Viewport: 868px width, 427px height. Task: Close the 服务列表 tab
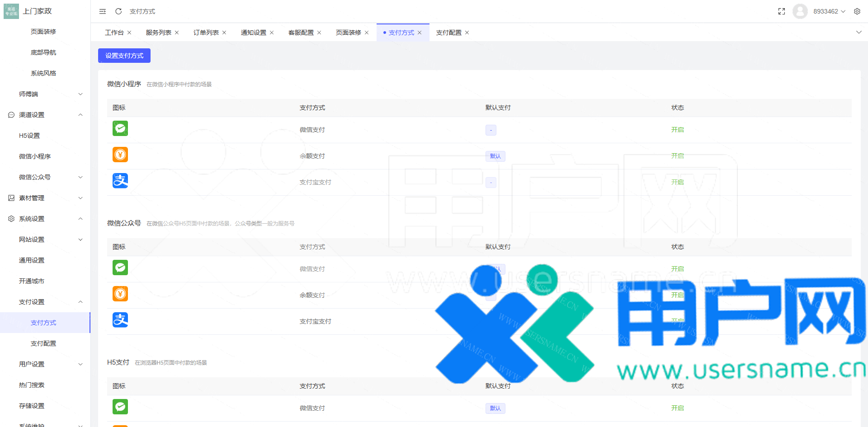coord(177,33)
